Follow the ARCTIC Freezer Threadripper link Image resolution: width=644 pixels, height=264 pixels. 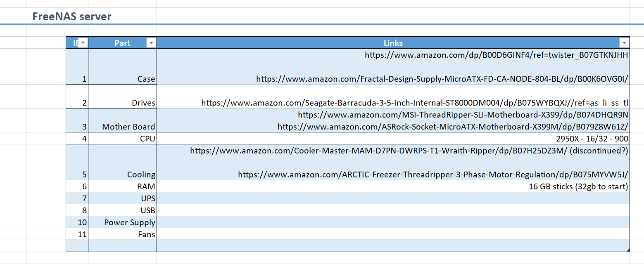pyautogui.click(x=433, y=174)
